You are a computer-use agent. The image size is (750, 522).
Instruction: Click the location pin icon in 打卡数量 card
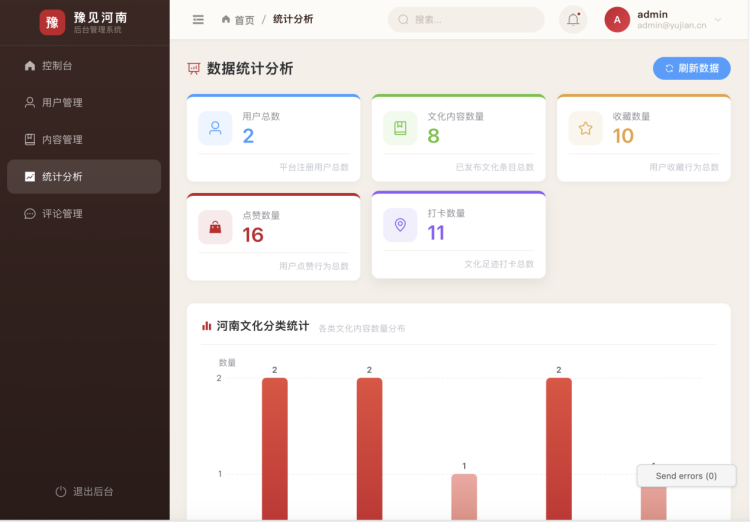[400, 225]
